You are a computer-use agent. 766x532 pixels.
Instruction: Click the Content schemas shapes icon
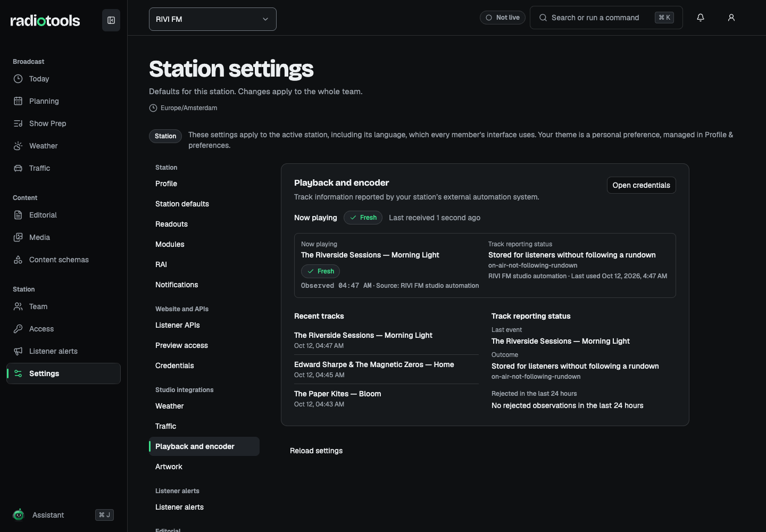pyautogui.click(x=18, y=260)
